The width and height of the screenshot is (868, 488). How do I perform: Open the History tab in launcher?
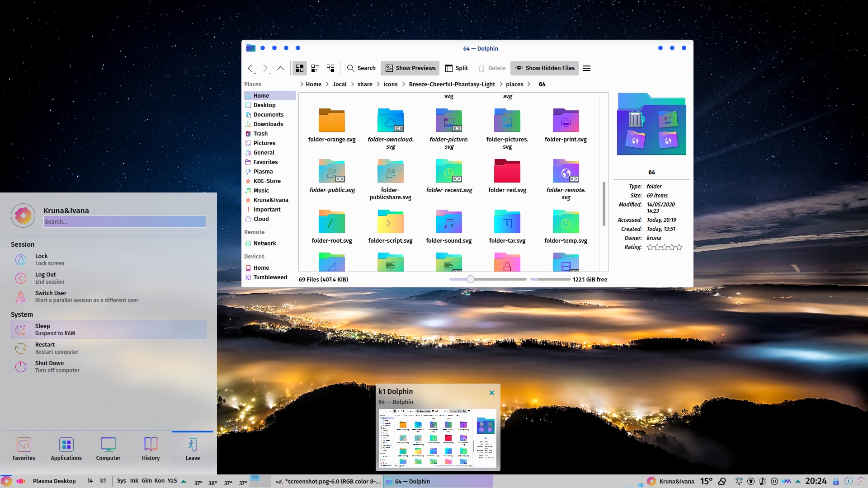151,449
